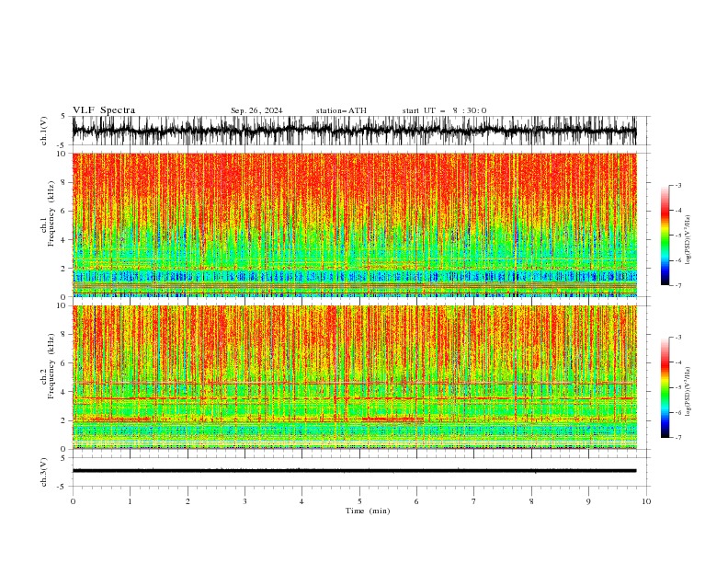Click the time axis "10" tick label

click(x=646, y=501)
